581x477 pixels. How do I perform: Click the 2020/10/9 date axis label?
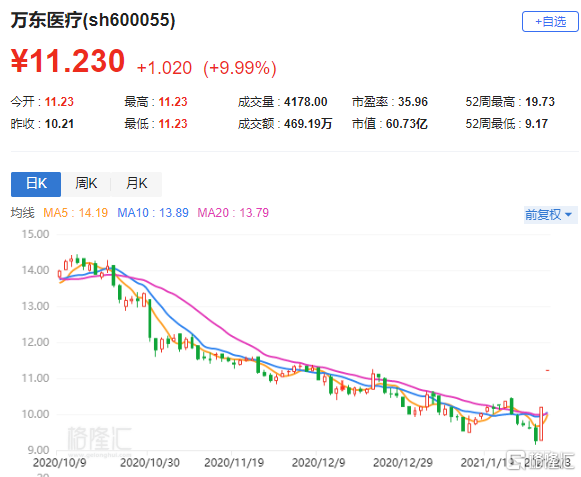pyautogui.click(x=60, y=463)
